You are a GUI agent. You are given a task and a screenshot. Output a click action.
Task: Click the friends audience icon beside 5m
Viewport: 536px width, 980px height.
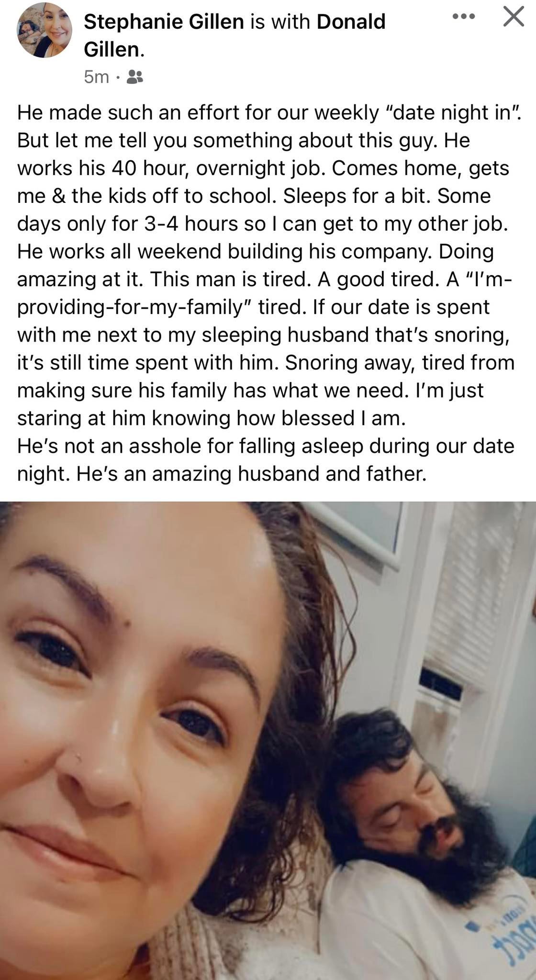[134, 77]
